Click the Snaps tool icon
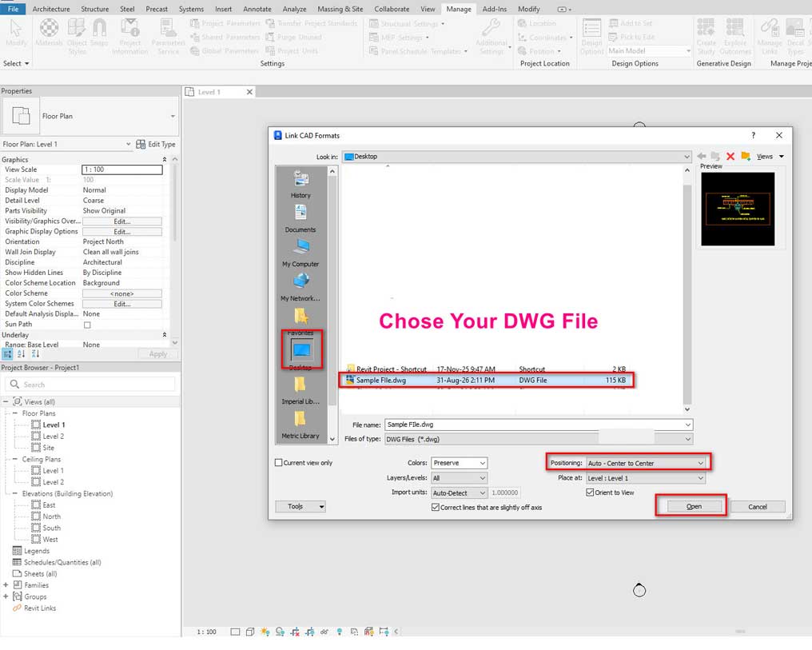812x650 pixels. pyautogui.click(x=99, y=32)
